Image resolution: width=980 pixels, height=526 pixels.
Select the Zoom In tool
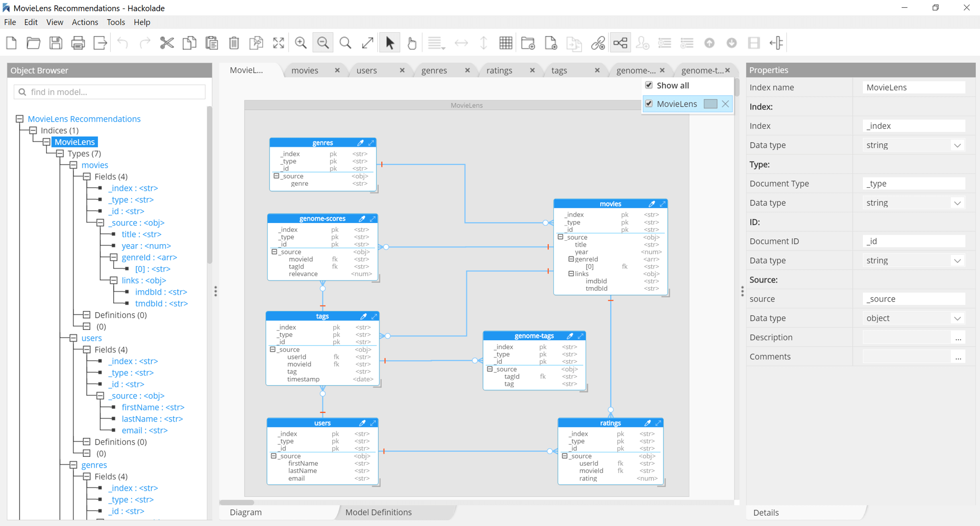pyautogui.click(x=301, y=43)
